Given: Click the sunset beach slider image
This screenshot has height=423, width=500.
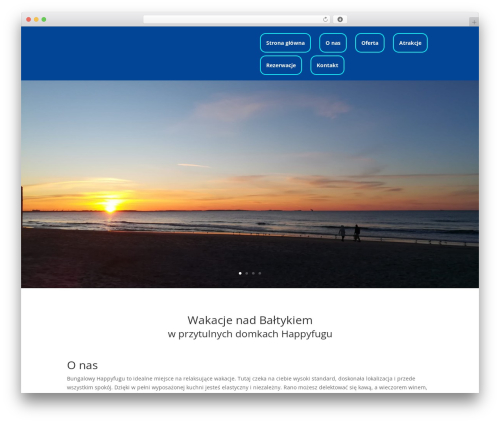Looking at the screenshot, I should click(250, 184).
